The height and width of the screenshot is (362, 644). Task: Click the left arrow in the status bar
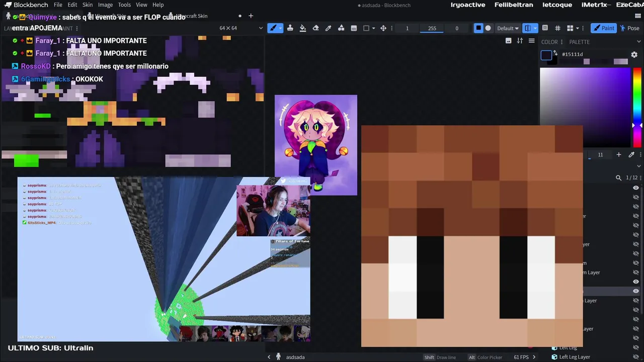point(269,357)
